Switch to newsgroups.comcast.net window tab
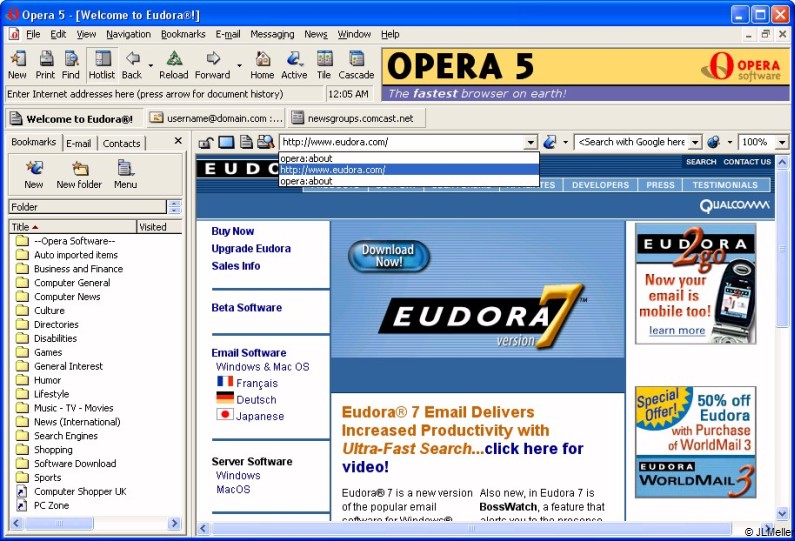This screenshot has height=541, width=795. (x=356, y=119)
